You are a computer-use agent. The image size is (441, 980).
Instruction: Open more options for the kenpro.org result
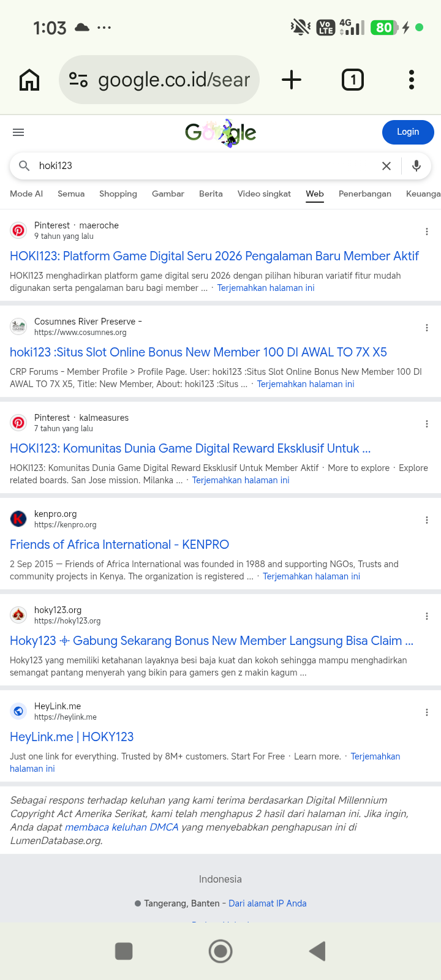(427, 520)
